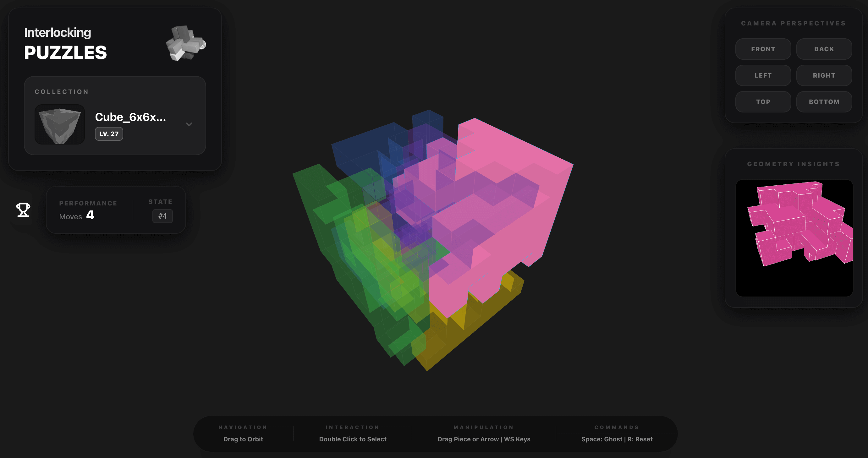Select the RIGHT camera perspective
The image size is (868, 458).
click(x=824, y=75)
